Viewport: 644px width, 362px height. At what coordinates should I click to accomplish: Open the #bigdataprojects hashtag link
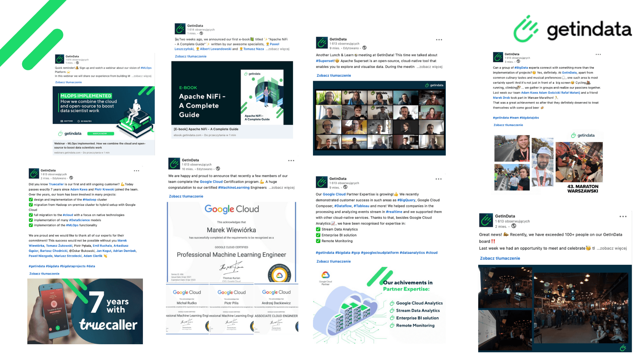point(72,266)
